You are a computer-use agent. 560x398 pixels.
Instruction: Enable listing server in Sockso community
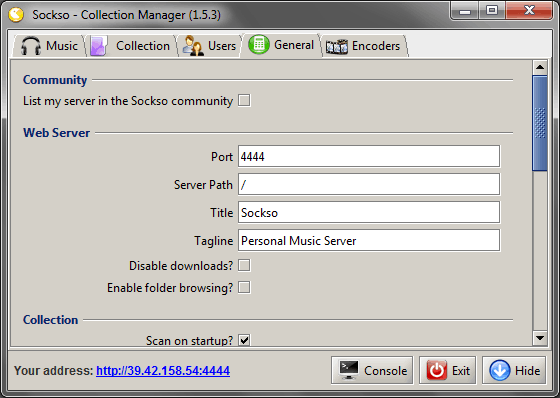(244, 100)
